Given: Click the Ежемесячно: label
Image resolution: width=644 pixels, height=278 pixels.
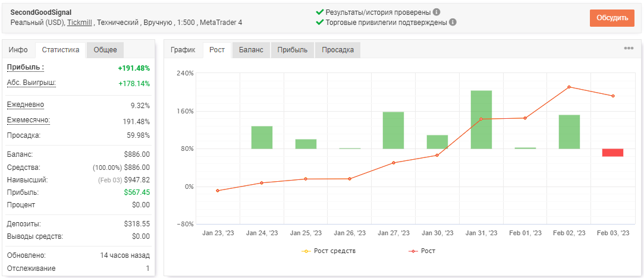Looking at the screenshot, I should 29,120.
